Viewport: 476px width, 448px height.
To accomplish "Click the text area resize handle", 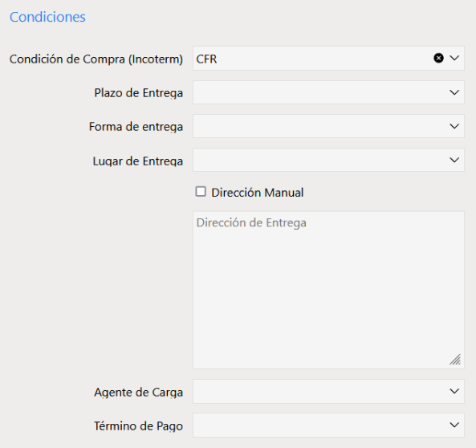I will pyautogui.click(x=455, y=360).
